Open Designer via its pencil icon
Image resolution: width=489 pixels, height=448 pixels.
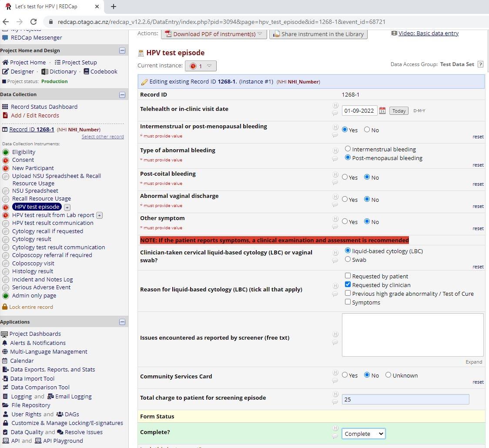pyautogui.click(x=5, y=71)
